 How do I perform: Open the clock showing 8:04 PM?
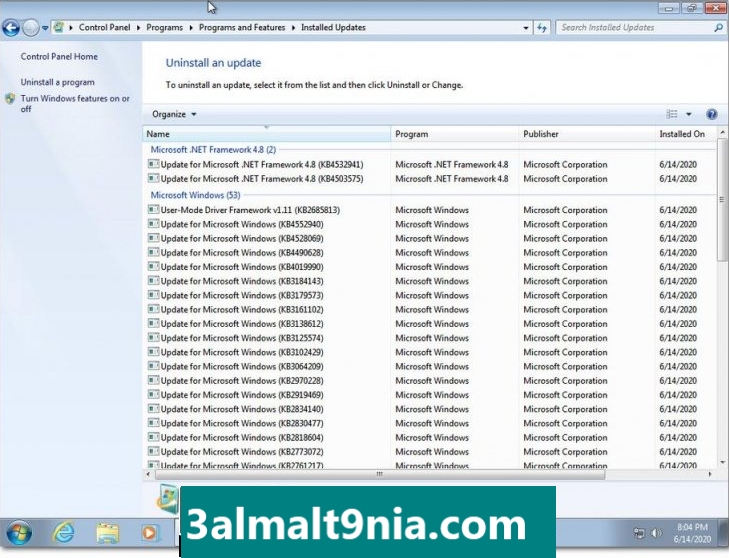tap(692, 533)
